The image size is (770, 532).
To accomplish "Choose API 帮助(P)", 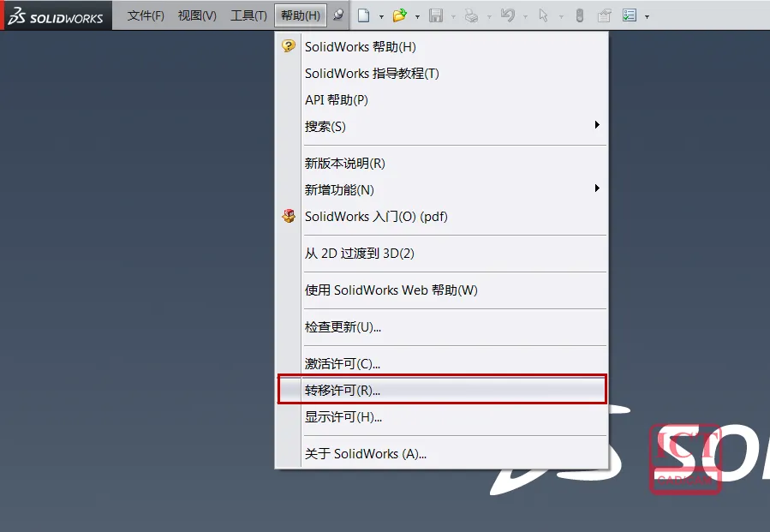I will coord(442,99).
